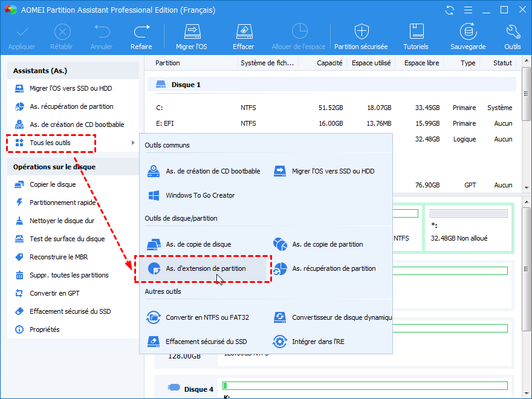Sort by Espace utilisé column header
This screenshot has height=399, width=532.
pos(371,63)
